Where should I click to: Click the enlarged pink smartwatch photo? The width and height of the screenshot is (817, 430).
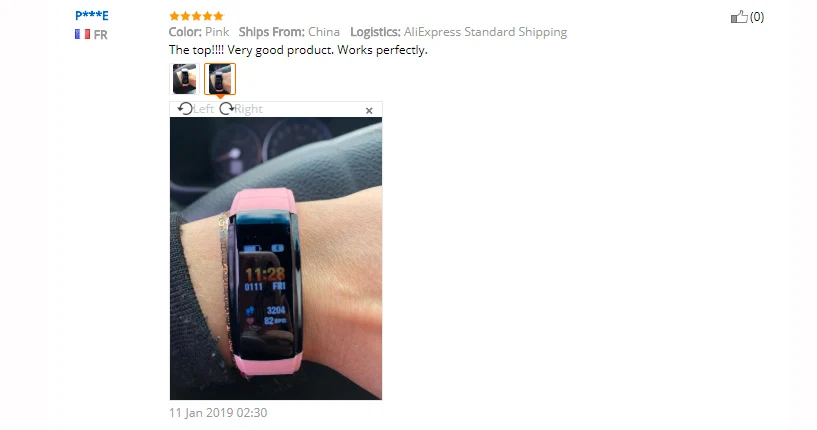pyautogui.click(x=276, y=259)
